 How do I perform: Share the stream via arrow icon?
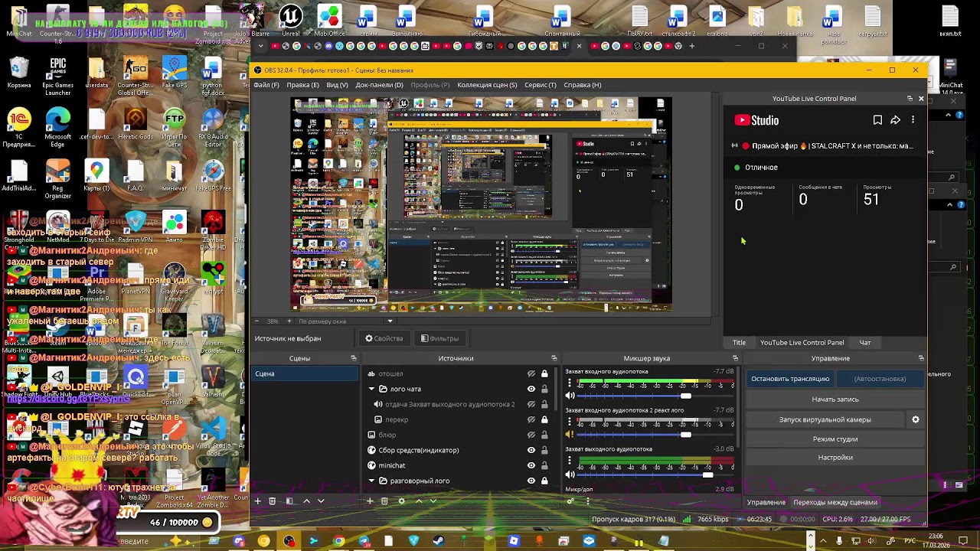895,120
